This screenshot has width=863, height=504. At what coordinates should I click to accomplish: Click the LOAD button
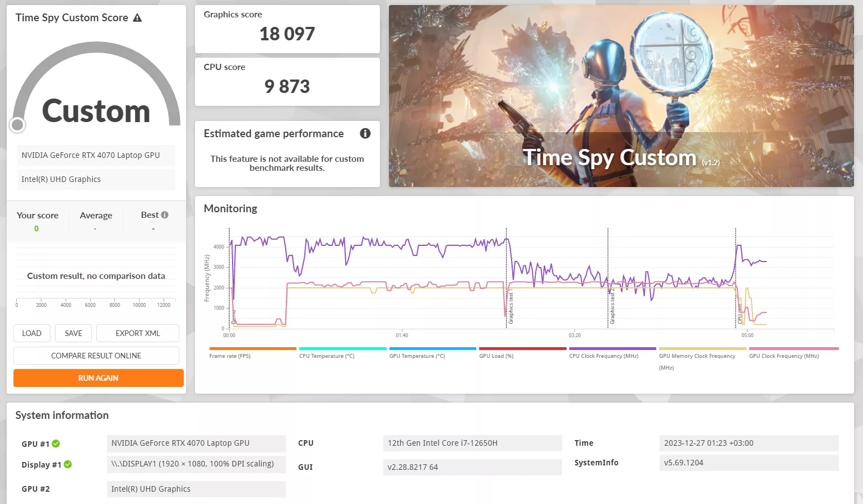[32, 333]
